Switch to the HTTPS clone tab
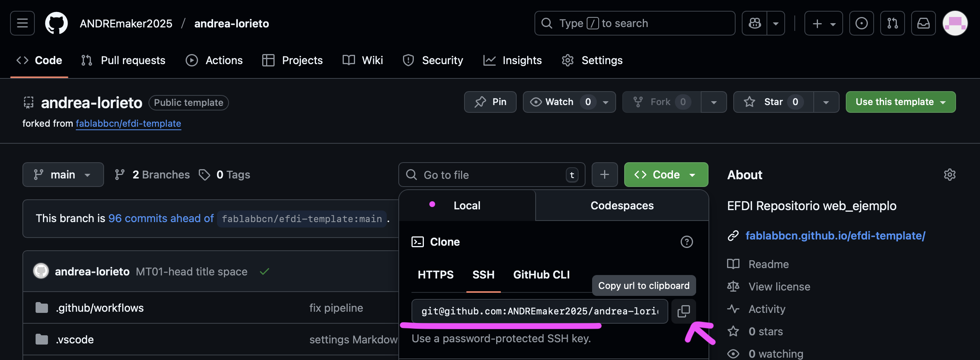980x360 pixels. point(435,275)
